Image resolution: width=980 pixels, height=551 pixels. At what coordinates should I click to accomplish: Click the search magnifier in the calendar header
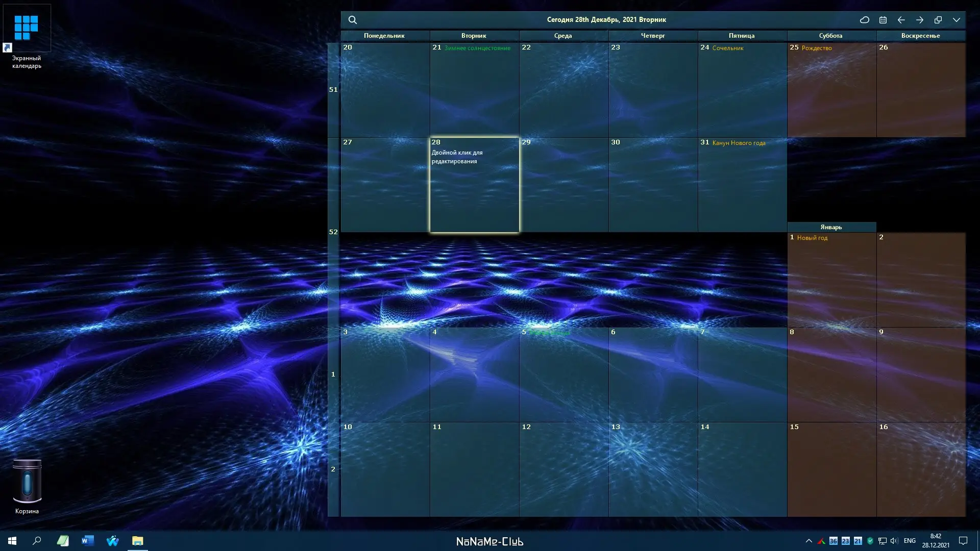pos(352,20)
